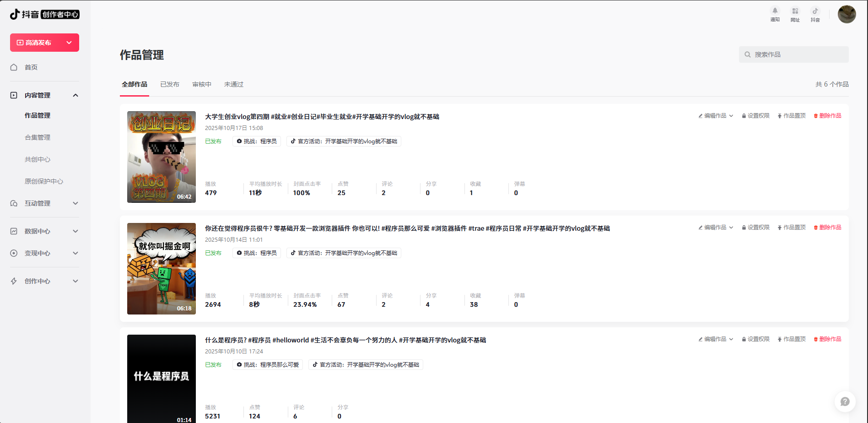
Task: Open the 高清发布 dropdown arrow
Action: 69,42
